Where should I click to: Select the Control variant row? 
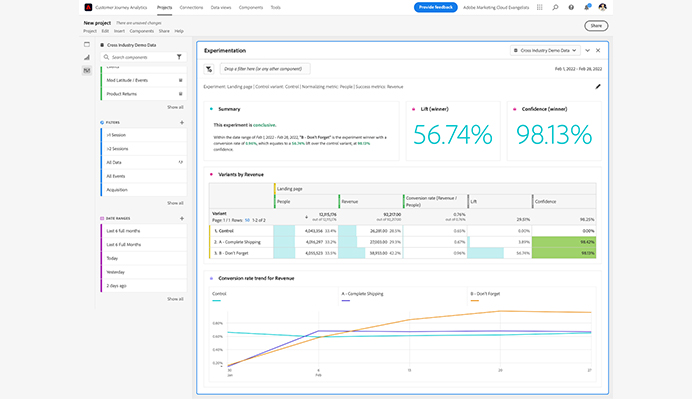[402, 231]
